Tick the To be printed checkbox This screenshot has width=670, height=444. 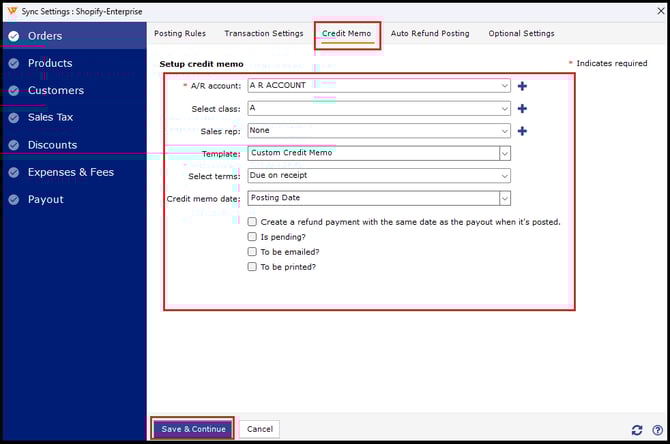(253, 267)
